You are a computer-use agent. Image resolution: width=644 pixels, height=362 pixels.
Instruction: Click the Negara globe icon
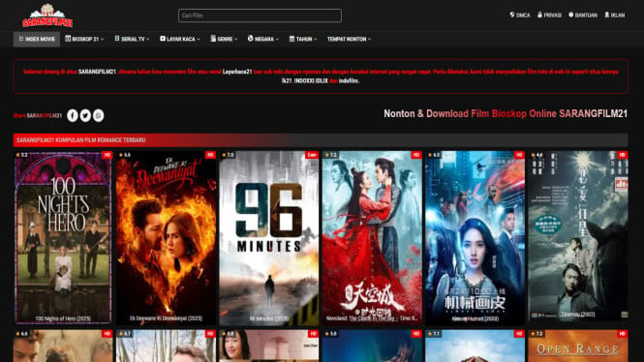point(250,38)
